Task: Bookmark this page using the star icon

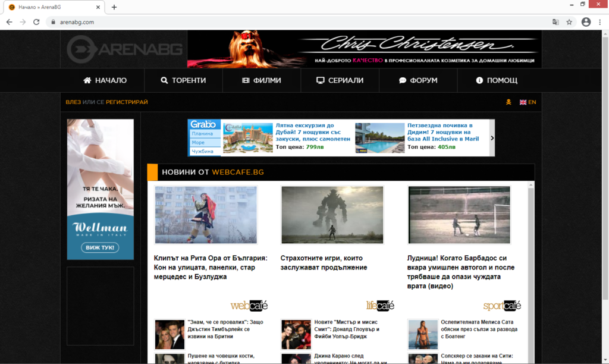Action: 569,22
